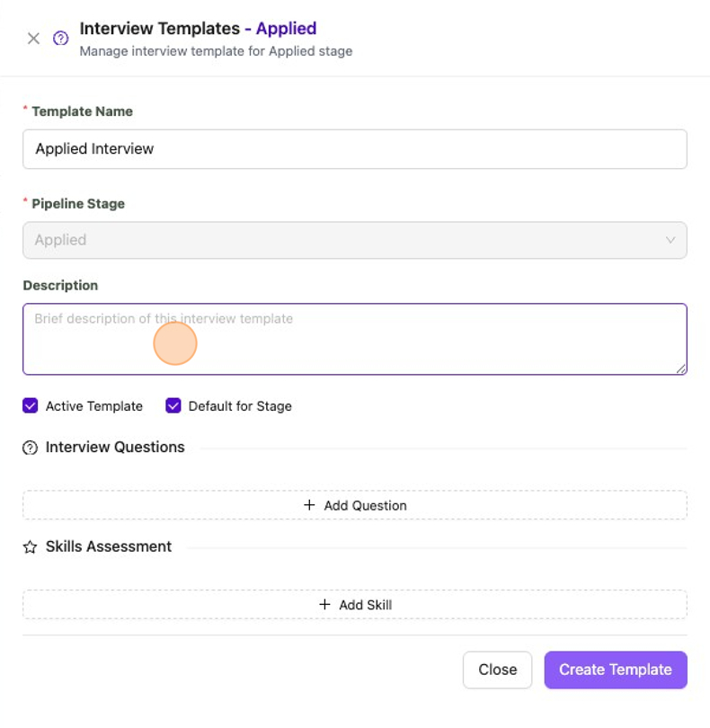Click Add Question to insert a new question
This screenshot has width=710, height=728.
(355, 505)
